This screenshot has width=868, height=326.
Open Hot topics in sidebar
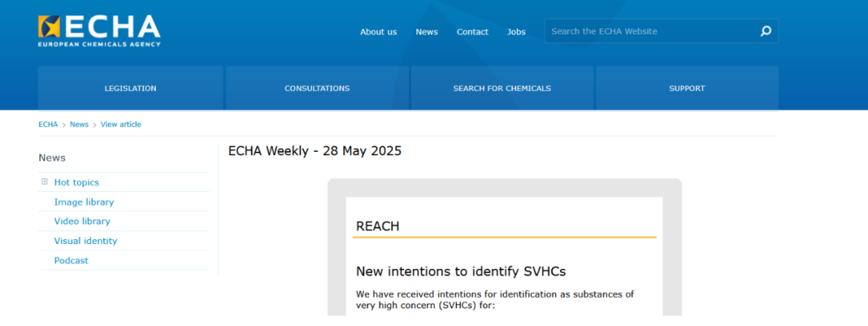coord(76,182)
